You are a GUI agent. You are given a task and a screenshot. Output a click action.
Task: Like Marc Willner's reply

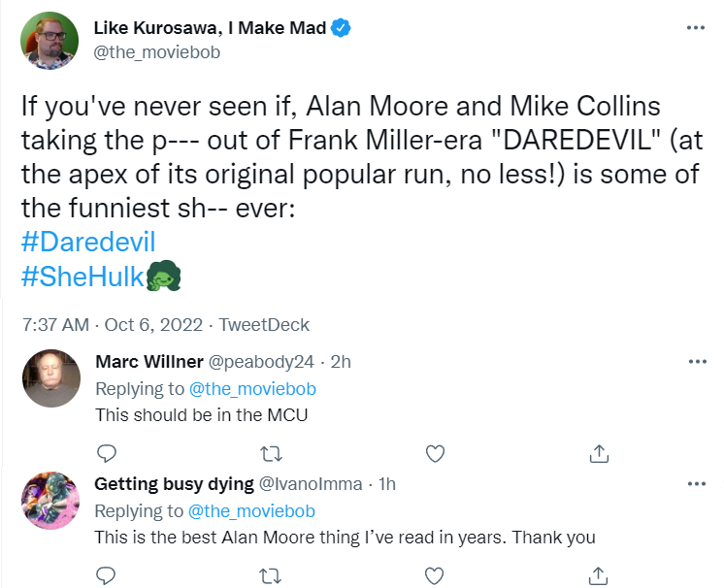click(x=435, y=454)
